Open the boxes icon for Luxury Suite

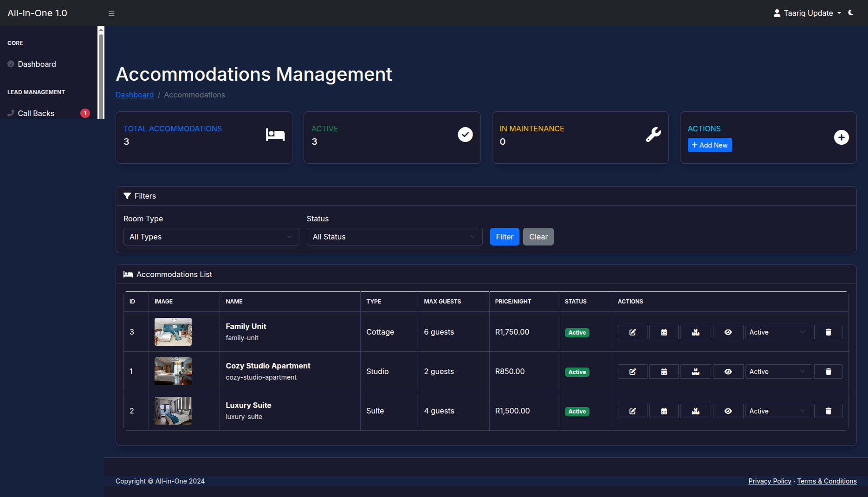(695, 411)
